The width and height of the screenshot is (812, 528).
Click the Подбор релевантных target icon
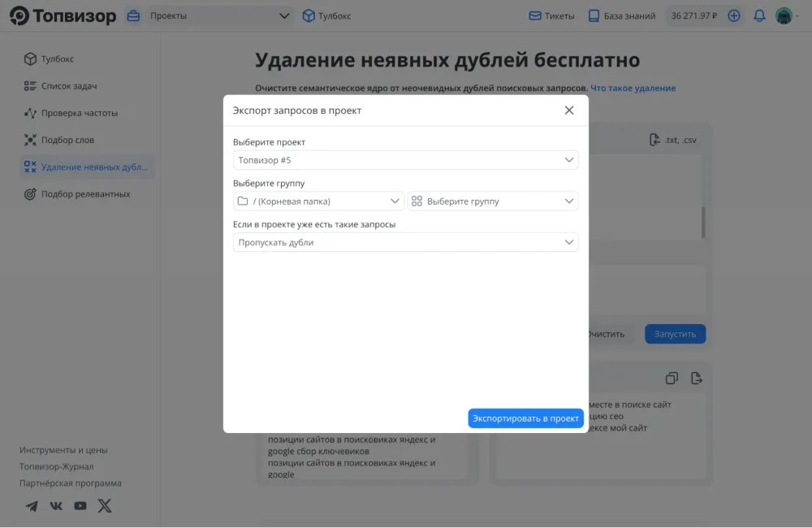pos(30,194)
